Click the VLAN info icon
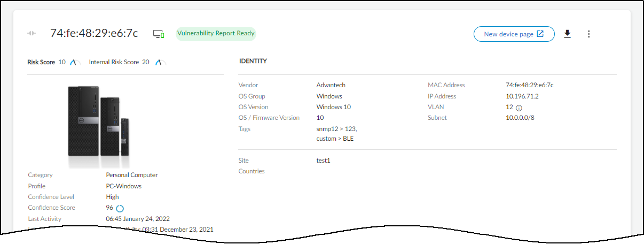This screenshot has height=244, width=644. 519,108
